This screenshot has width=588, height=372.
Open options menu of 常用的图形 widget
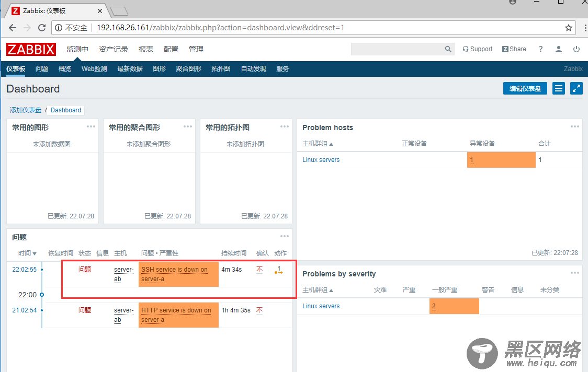tap(91, 126)
